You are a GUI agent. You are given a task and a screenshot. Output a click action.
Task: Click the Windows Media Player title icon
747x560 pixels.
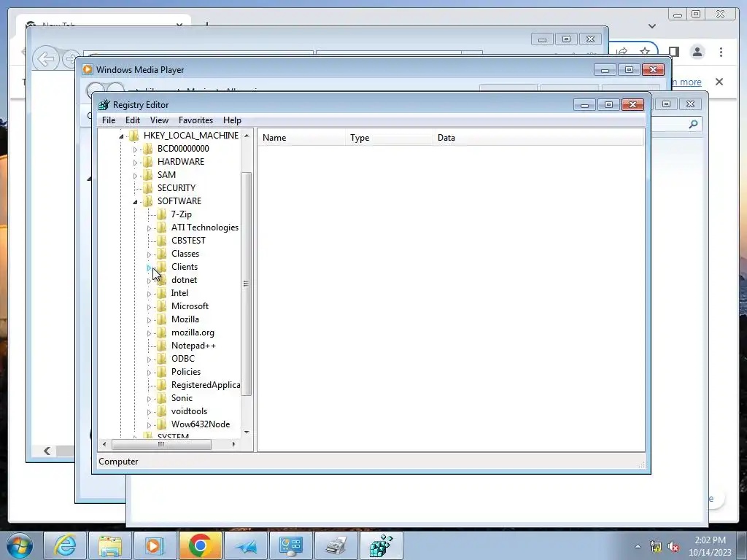pos(88,69)
